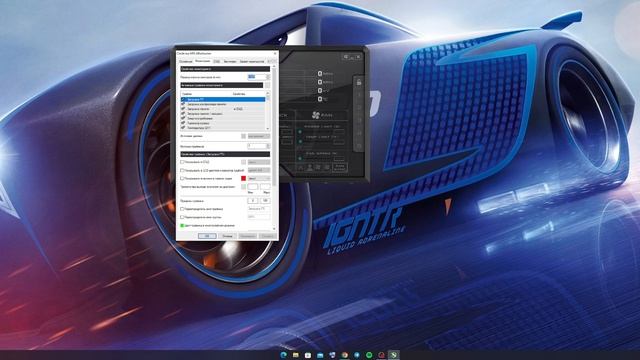640x360 pixels.
Task: Switch to the Мониторинг tab
Action: tap(203, 61)
